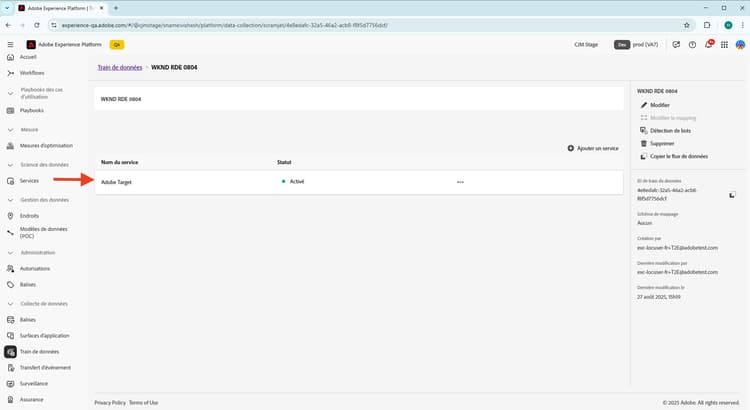Open the user profile avatar in app header

click(740, 44)
